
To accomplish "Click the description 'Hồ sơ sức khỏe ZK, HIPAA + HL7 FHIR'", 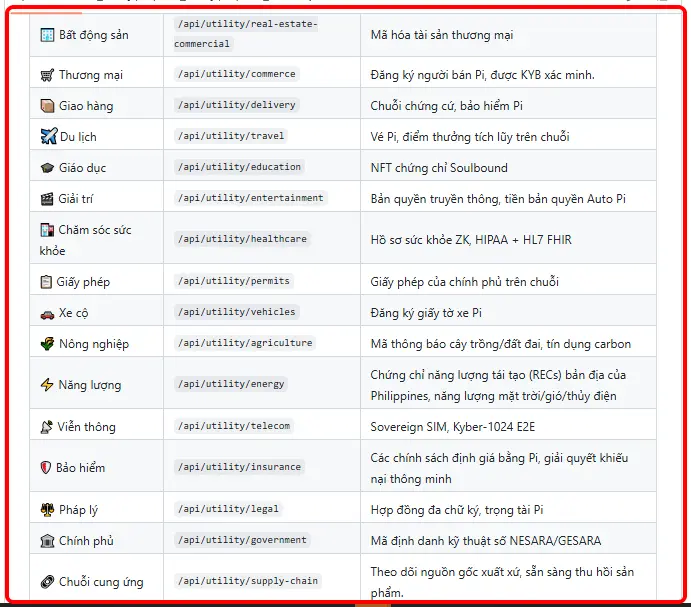I will 471,240.
